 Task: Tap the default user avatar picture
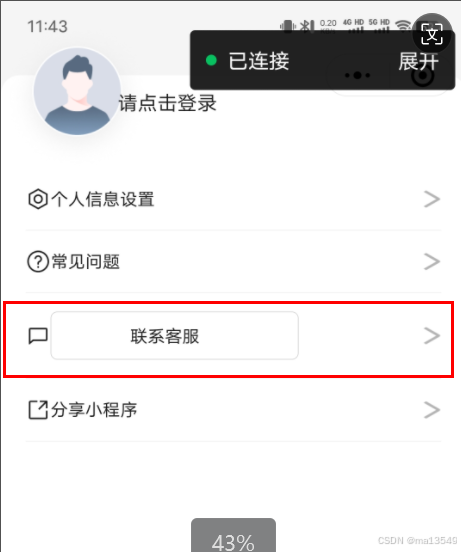77,92
